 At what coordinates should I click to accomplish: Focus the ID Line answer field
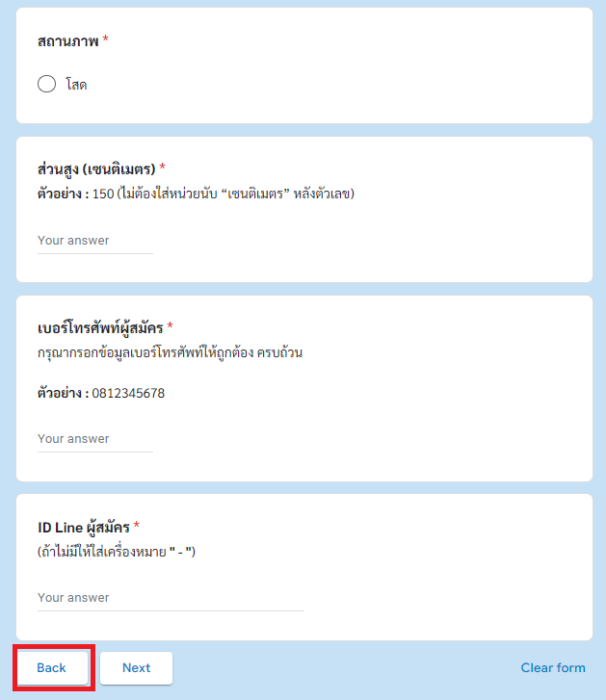(x=171, y=598)
